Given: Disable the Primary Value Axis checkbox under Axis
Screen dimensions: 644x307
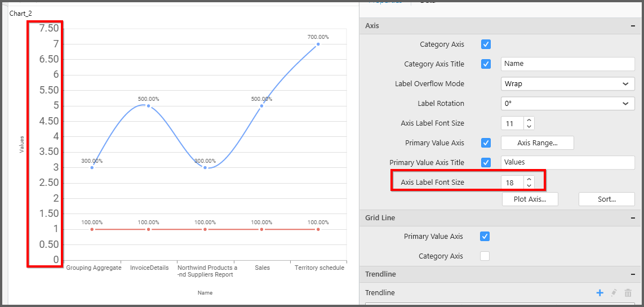Looking at the screenshot, I should point(486,143).
